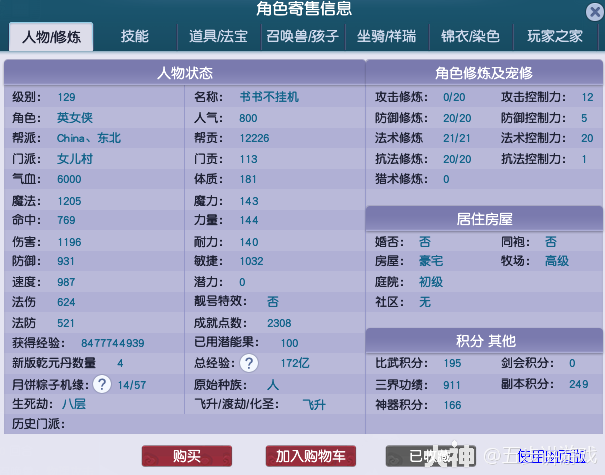Screen dimensions: 605x475
Task: Switch to the 人物/修炼 tab
Action: point(51,37)
